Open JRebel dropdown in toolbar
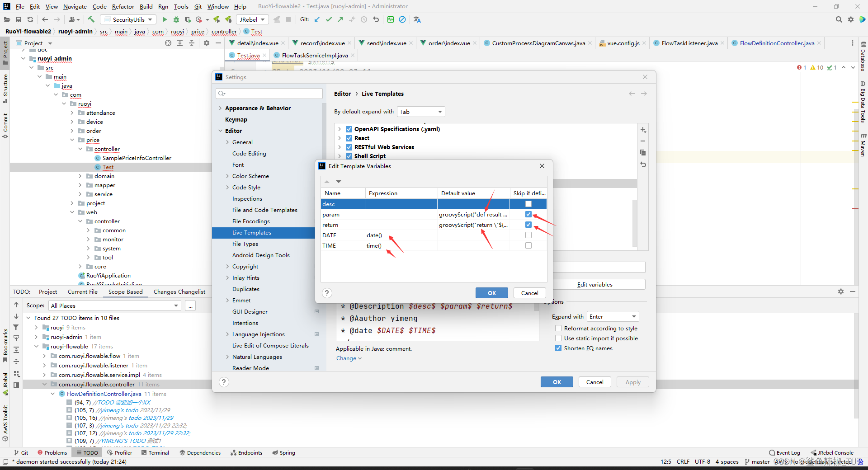The width and height of the screenshot is (868, 470). (252, 19)
